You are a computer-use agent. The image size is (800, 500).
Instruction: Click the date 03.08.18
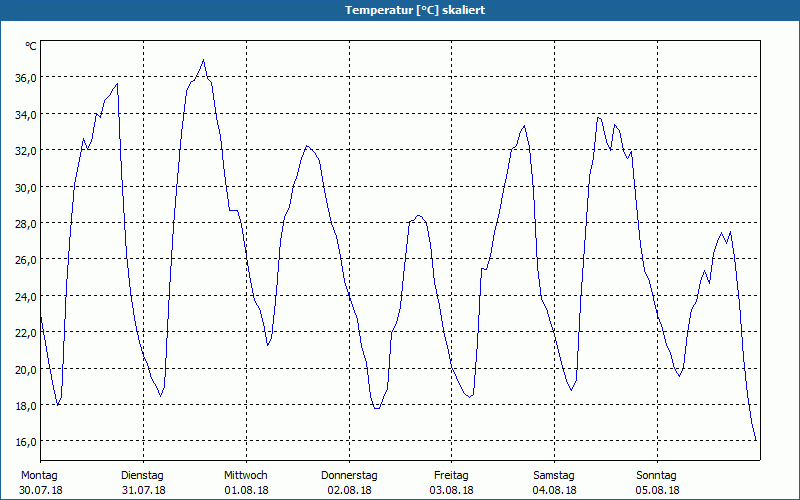(452, 490)
